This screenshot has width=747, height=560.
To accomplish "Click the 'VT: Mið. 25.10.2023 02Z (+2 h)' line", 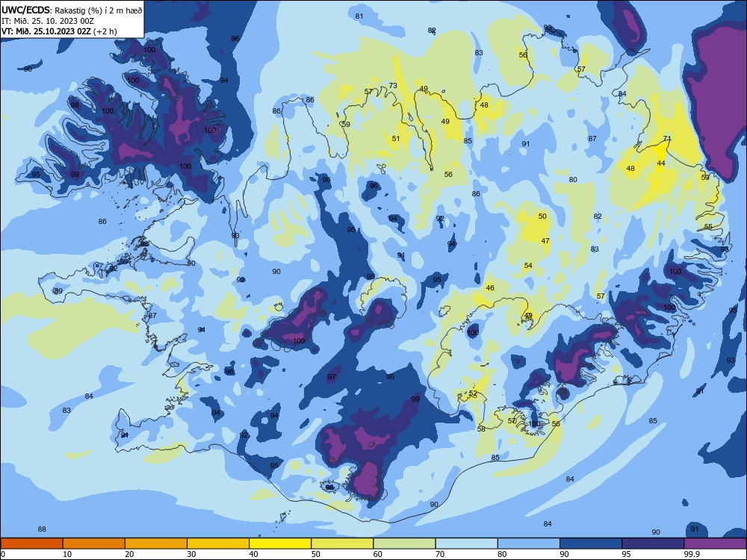I will pos(59,31).
